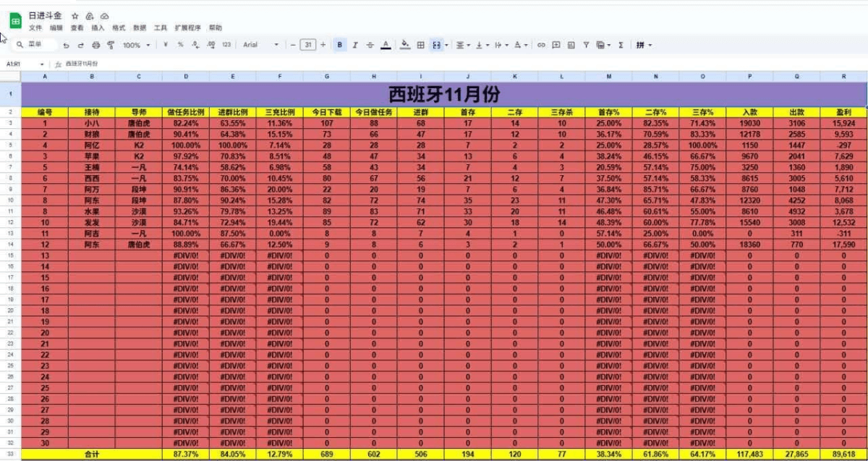
Task: Open text wrapping dropdown
Action: click(501, 45)
